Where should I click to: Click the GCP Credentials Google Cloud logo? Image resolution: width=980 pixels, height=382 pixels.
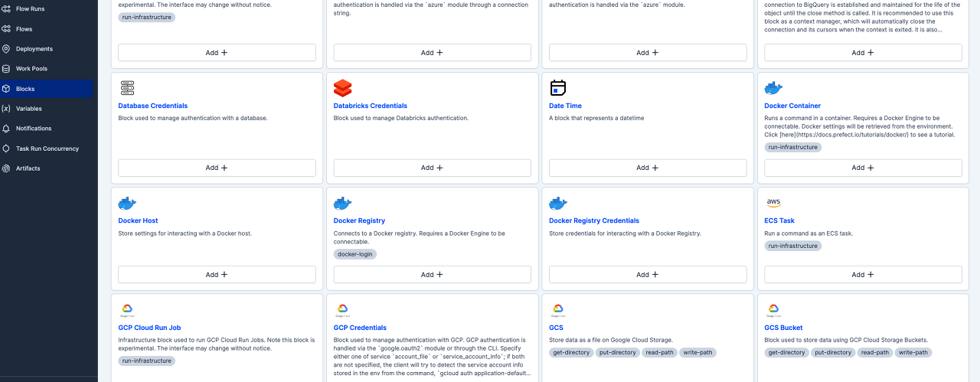(x=342, y=310)
